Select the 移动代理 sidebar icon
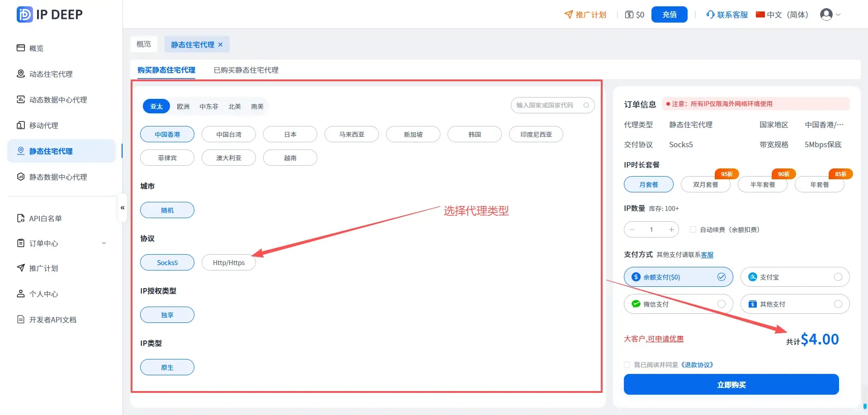 click(21, 125)
